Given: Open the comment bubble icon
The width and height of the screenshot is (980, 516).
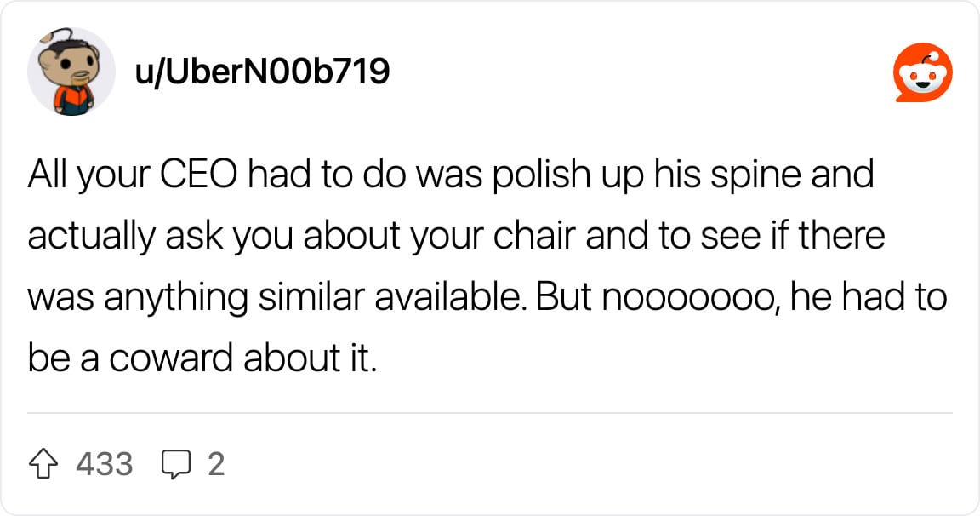Looking at the screenshot, I should 175,465.
